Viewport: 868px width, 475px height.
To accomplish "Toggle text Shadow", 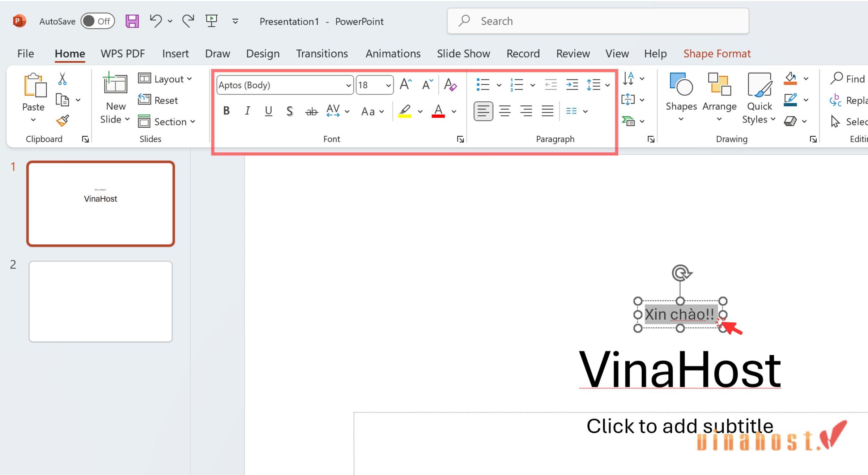I will [x=289, y=111].
